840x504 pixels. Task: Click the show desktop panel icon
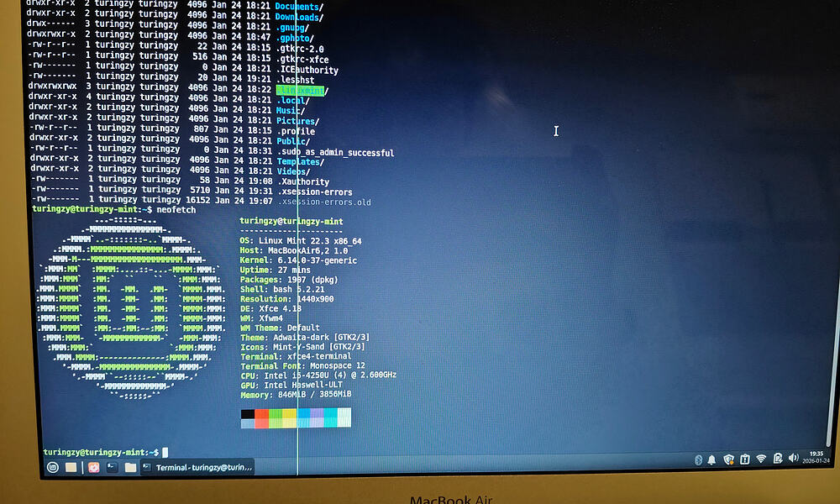(x=71, y=468)
